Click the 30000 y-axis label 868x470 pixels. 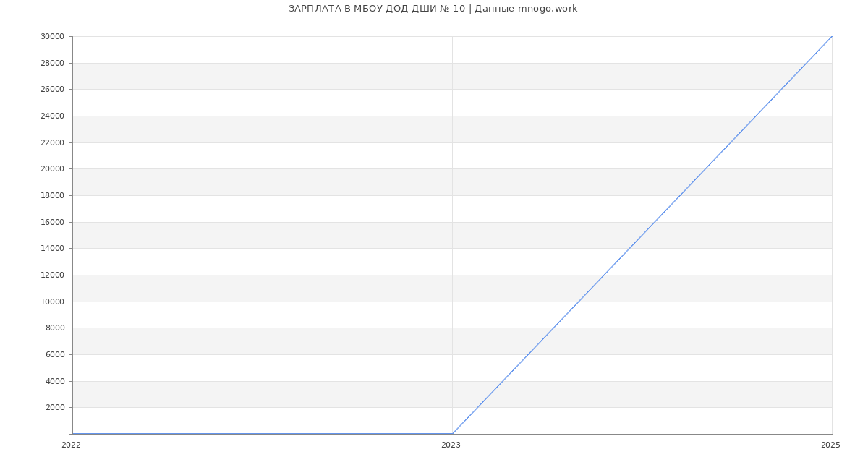[52, 37]
